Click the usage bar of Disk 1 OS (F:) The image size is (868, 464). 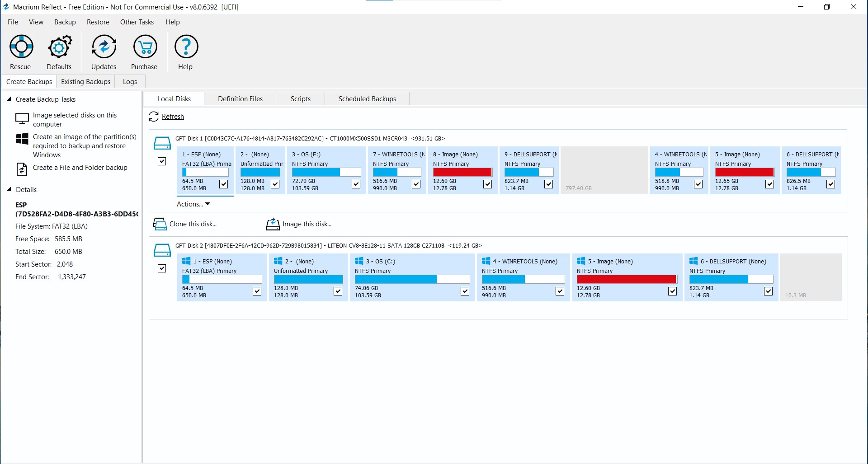click(326, 172)
